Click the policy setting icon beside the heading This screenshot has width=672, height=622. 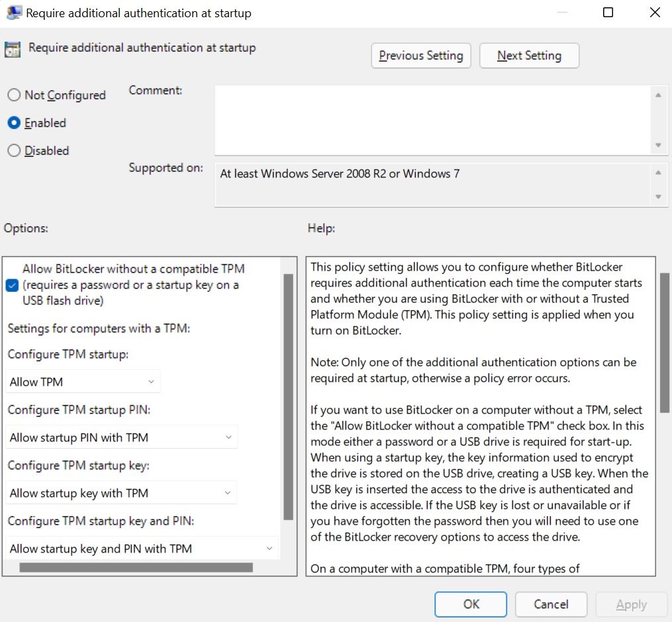13,50
